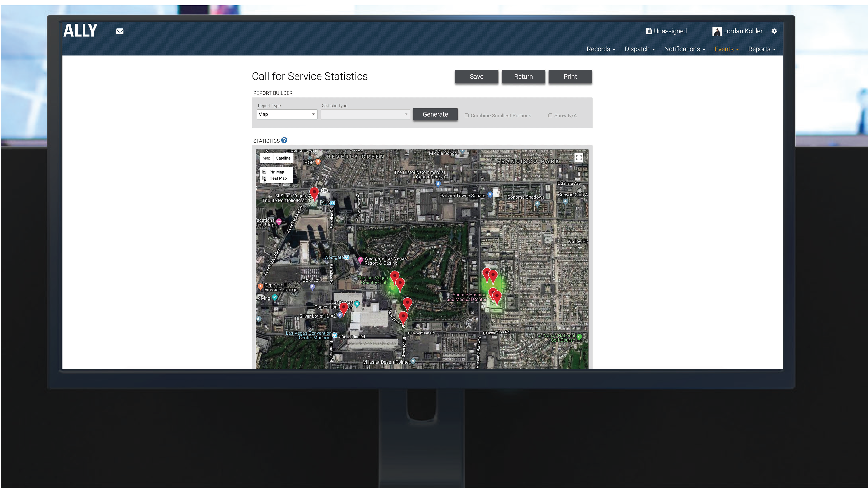The width and height of the screenshot is (868, 488).
Task: Click the Sunrise Hospital and Medical Center label
Action: (466, 297)
